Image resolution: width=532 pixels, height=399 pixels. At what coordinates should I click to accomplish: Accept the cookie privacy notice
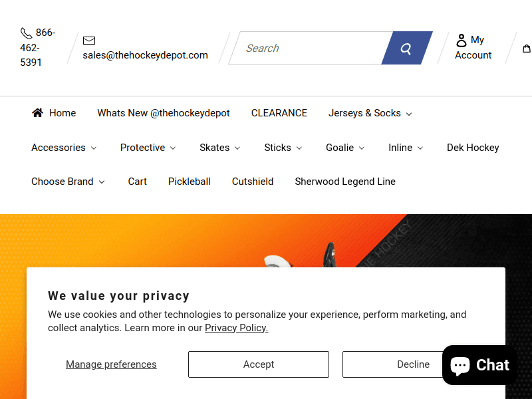259,364
